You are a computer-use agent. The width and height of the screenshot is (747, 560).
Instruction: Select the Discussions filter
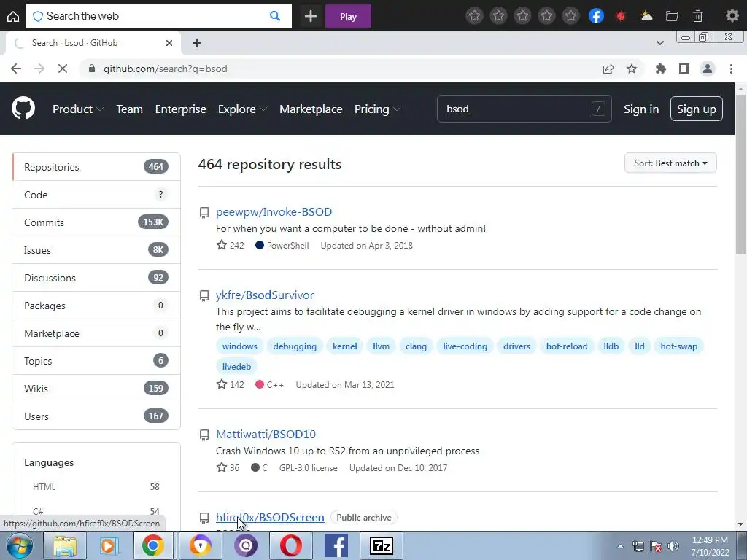97,278
